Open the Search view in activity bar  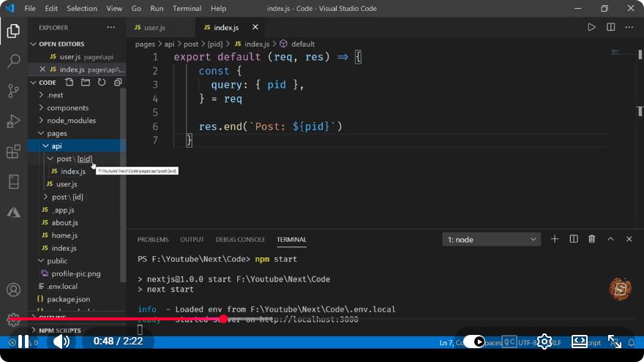click(x=14, y=61)
